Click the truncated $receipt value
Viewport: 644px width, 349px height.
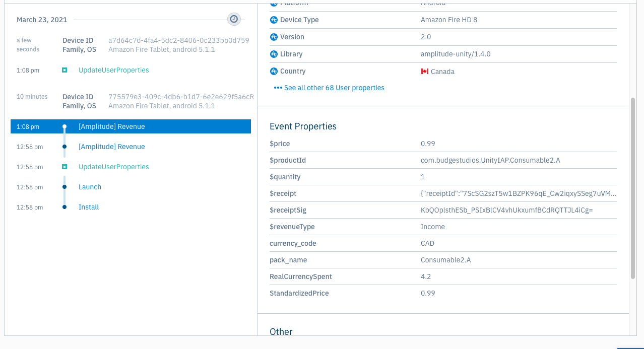tap(519, 193)
